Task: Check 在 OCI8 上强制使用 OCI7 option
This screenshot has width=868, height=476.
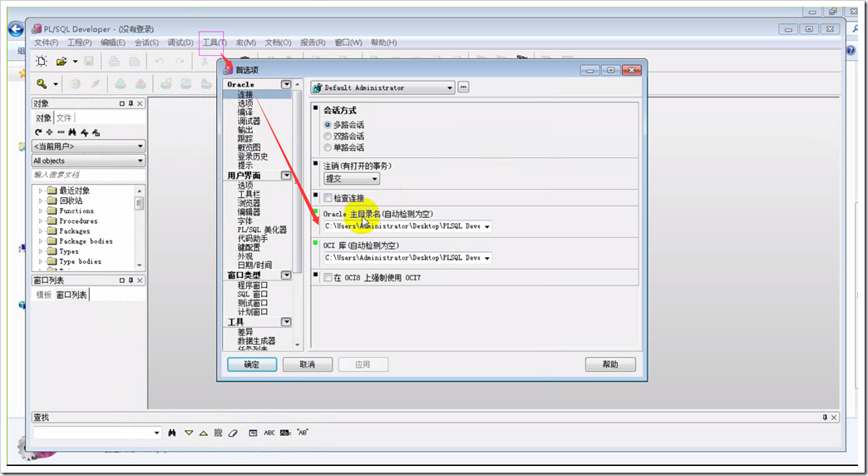Action: pyautogui.click(x=328, y=278)
